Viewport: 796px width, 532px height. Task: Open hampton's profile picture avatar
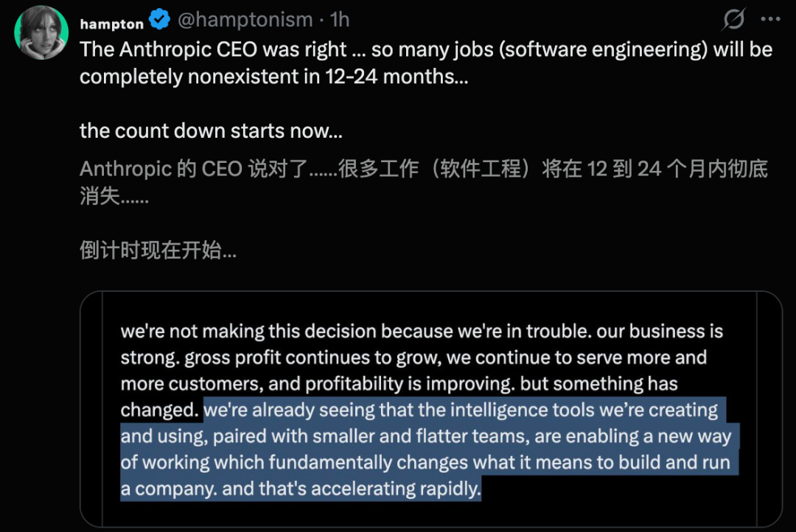point(41,32)
